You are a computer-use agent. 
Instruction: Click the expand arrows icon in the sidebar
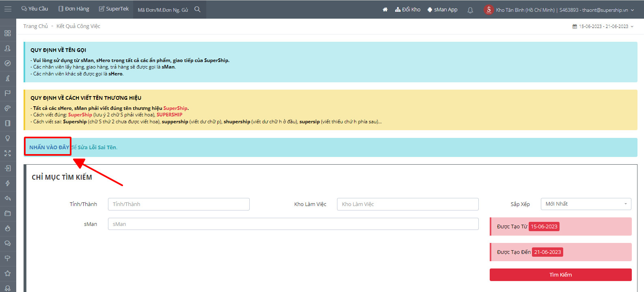pyautogui.click(x=8, y=153)
